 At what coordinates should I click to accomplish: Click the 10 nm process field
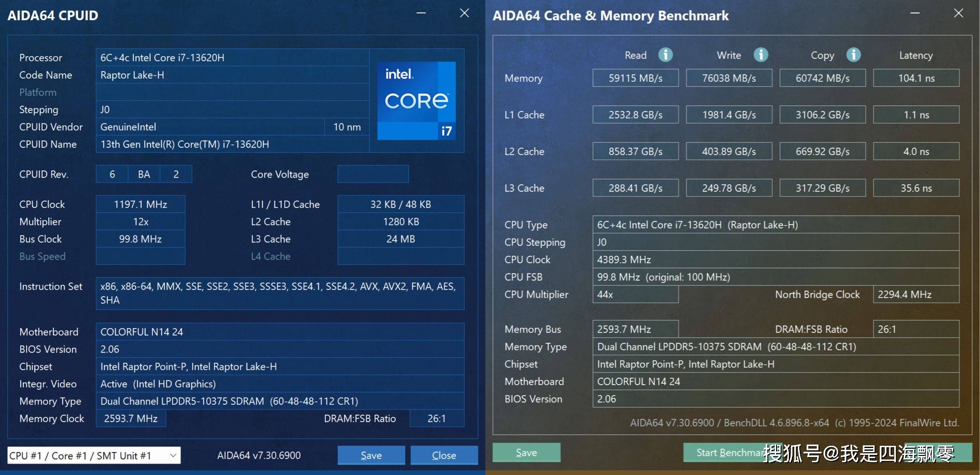(x=347, y=127)
